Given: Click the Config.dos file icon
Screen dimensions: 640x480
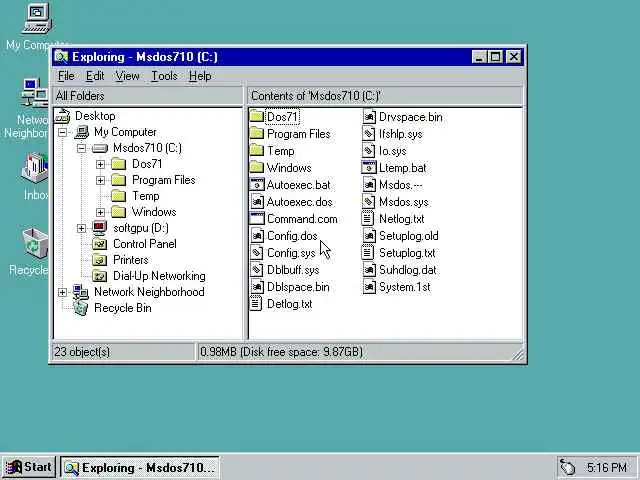Looking at the screenshot, I should [256, 236].
